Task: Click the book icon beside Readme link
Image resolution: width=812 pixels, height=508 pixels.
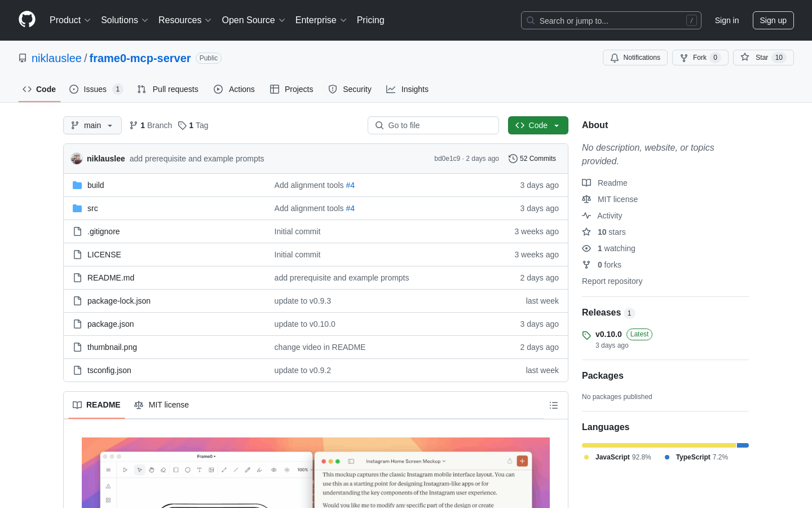Action: point(586,183)
